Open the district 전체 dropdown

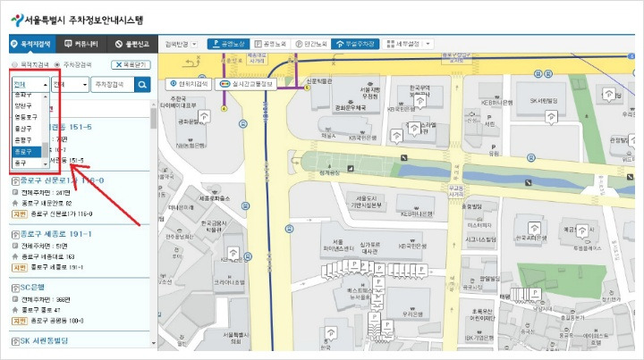click(x=30, y=85)
